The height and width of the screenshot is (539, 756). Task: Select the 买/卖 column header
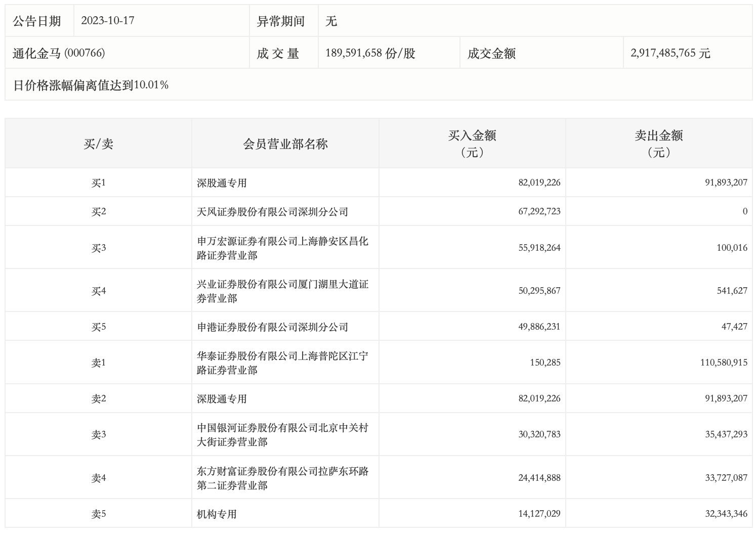click(98, 144)
